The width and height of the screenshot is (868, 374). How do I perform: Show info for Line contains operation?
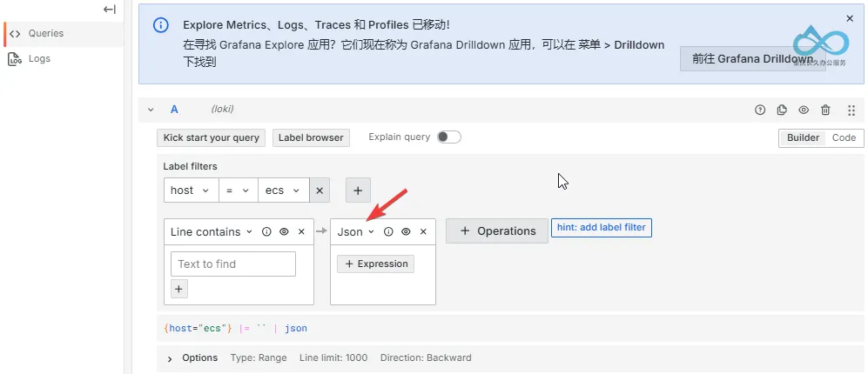click(x=266, y=232)
